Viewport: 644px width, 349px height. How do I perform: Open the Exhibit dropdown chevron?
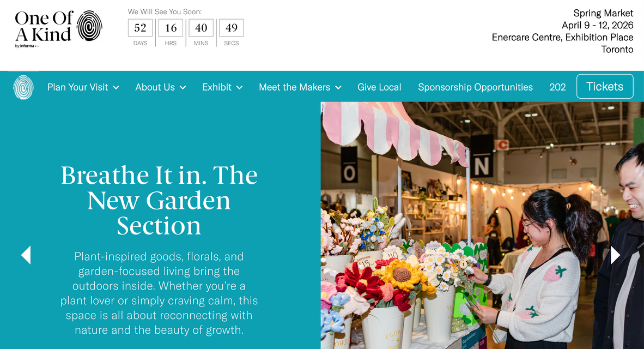point(239,88)
